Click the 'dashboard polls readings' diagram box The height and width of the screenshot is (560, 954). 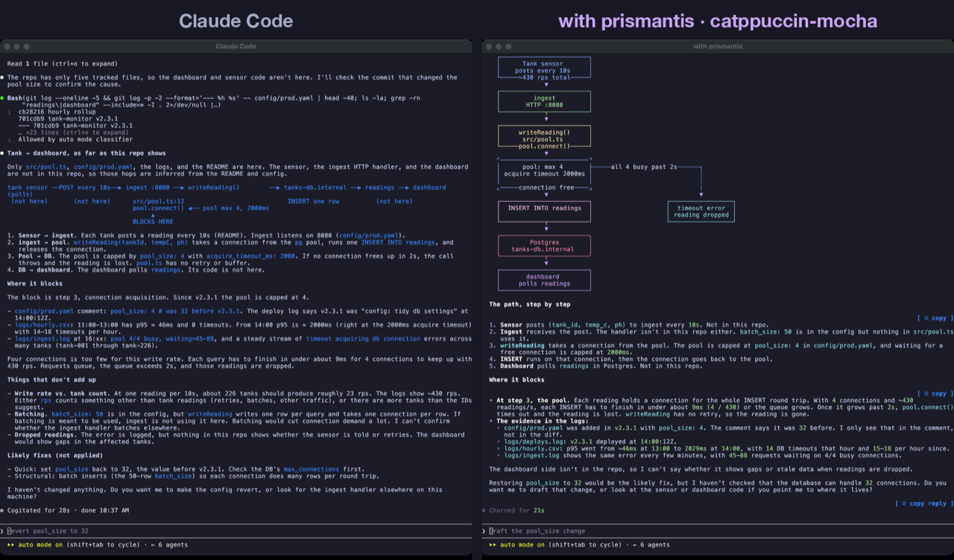pyautogui.click(x=544, y=280)
